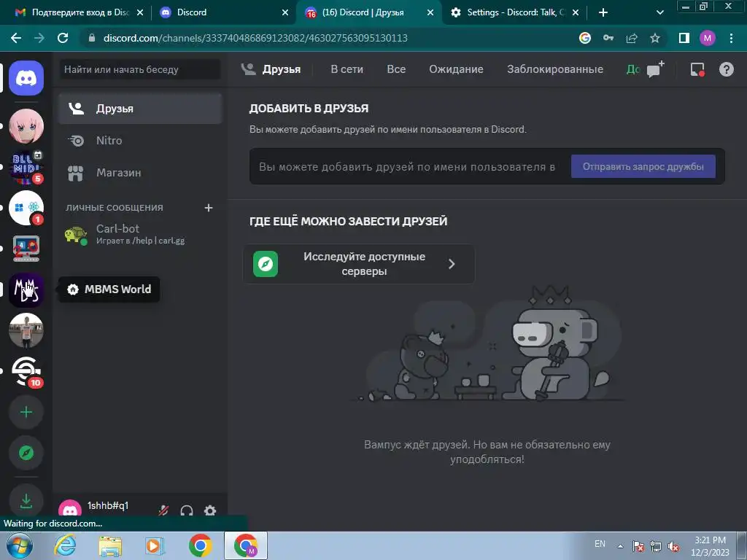This screenshot has height=560, width=747.
Task: Show hidden system tray icons
Action: 620,546
